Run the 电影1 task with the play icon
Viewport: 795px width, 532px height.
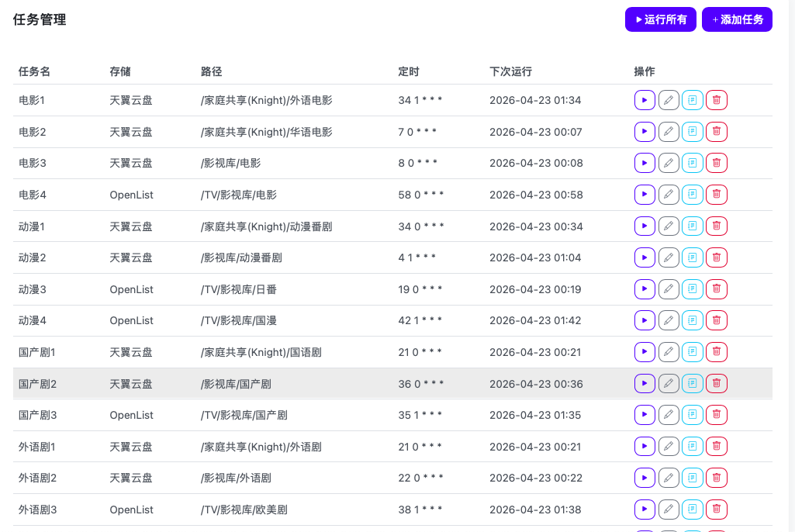[645, 100]
